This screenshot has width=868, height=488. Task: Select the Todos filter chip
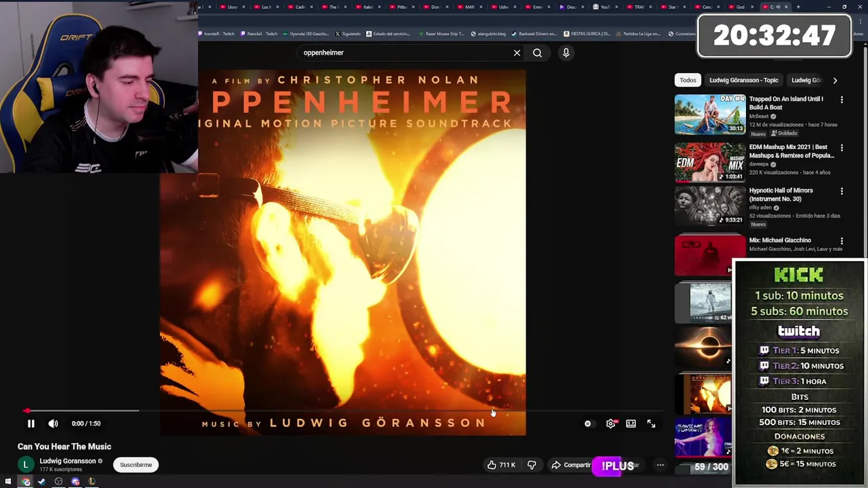point(688,80)
